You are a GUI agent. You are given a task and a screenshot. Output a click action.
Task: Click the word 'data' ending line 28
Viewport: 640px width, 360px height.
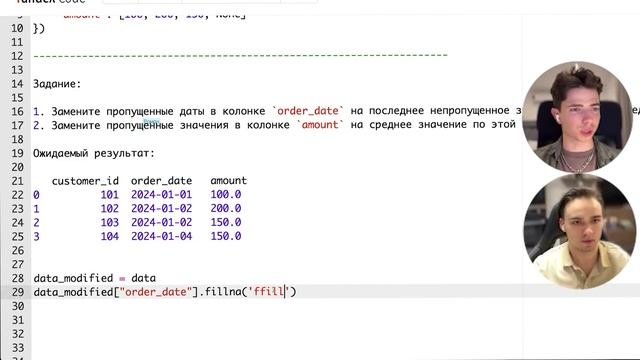coord(143,278)
